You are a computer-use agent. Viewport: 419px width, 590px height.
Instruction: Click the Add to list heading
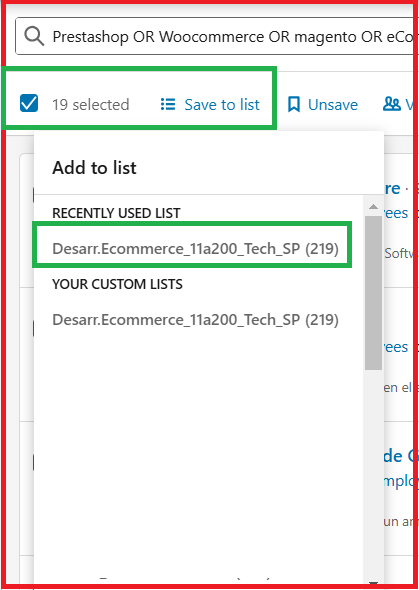(94, 167)
